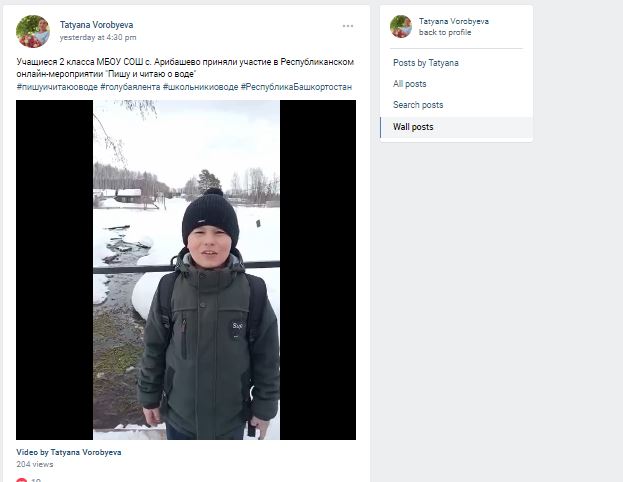The height and width of the screenshot is (482, 623).
Task: Open the post timestamp yesterday at 4:30 pm
Action: coord(98,37)
